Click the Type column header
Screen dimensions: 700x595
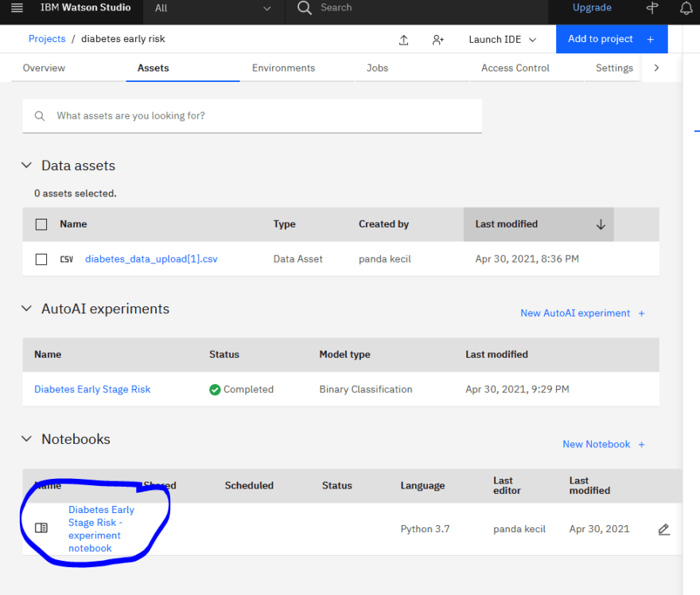point(285,224)
